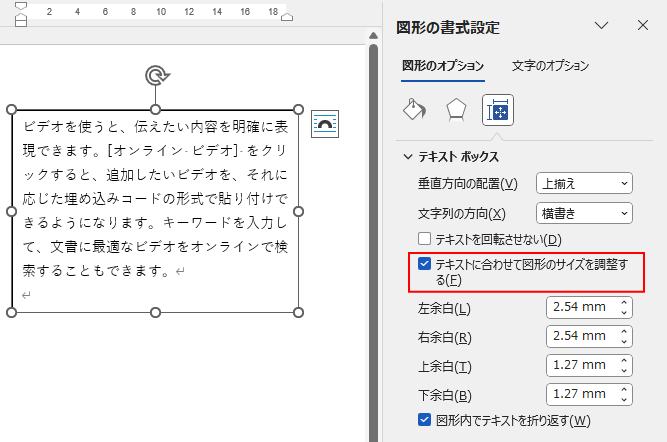667x442 pixels.
Task: Click the top-left resize handle of the text box
Action: tap(11, 110)
